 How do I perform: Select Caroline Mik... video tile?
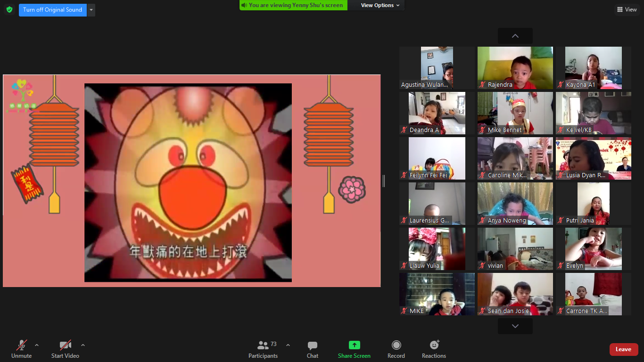pyautogui.click(x=515, y=158)
